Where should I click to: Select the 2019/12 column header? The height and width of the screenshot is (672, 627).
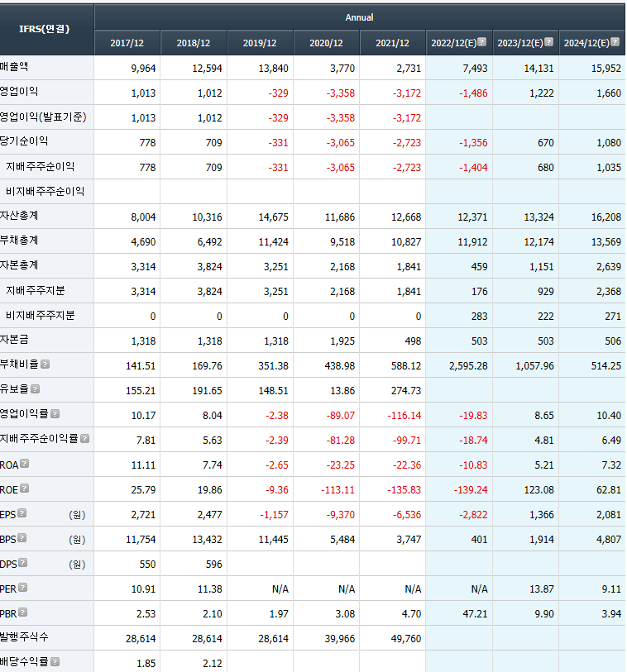pyautogui.click(x=260, y=43)
